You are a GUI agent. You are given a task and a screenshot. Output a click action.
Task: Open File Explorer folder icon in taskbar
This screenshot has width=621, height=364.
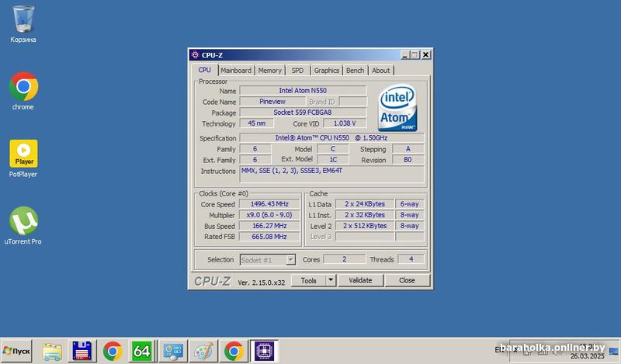pos(52,352)
